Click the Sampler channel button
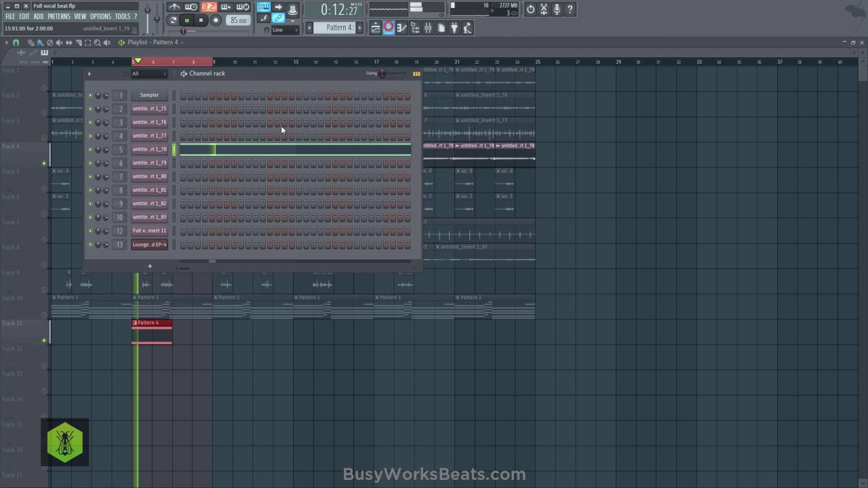The image size is (868, 488). (149, 95)
